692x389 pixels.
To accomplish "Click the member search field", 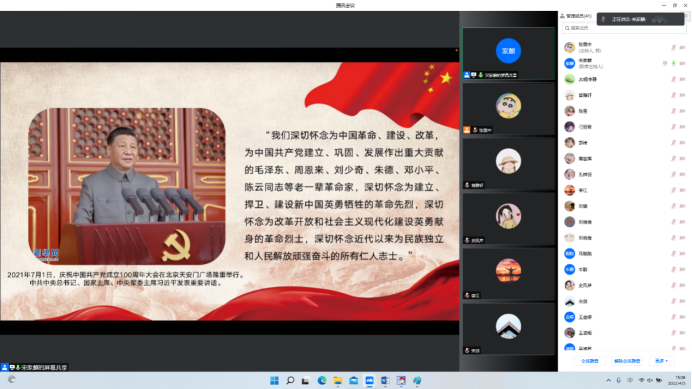I will (x=622, y=28).
